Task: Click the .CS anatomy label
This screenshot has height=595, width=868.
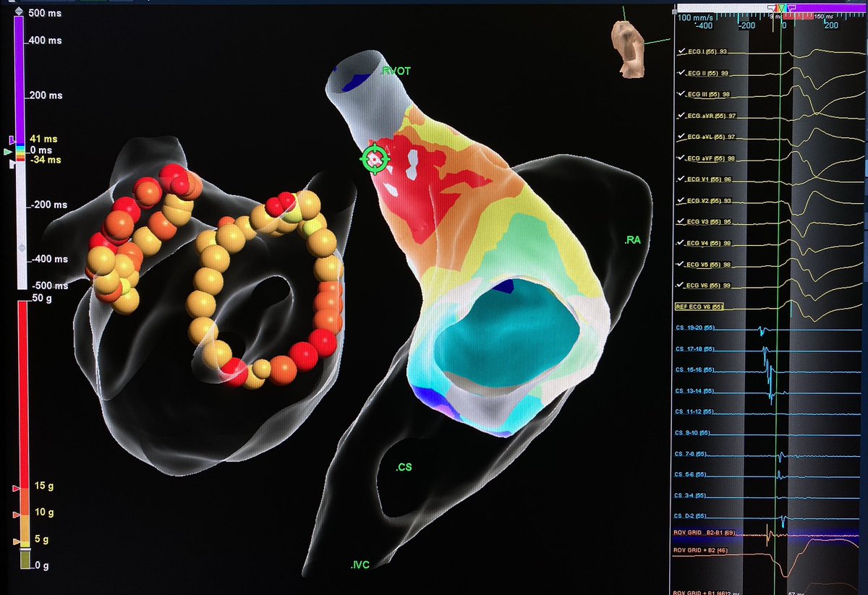Action: click(404, 467)
